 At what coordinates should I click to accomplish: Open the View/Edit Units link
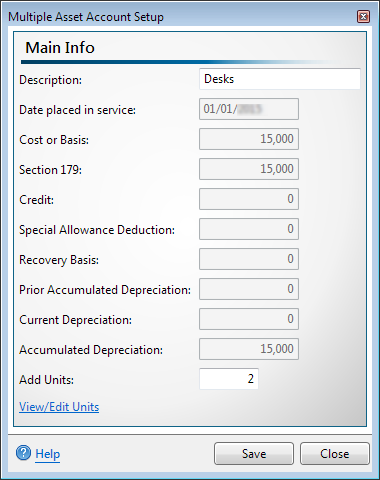59,407
